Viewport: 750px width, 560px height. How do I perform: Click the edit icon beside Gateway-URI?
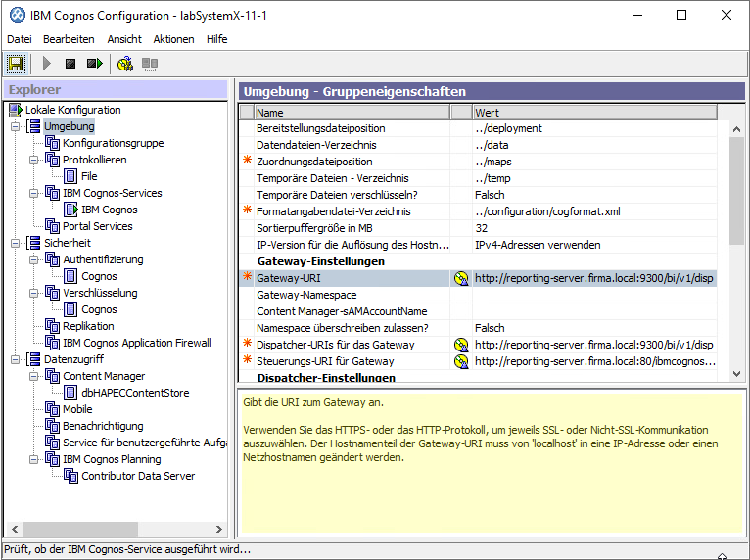(x=461, y=279)
